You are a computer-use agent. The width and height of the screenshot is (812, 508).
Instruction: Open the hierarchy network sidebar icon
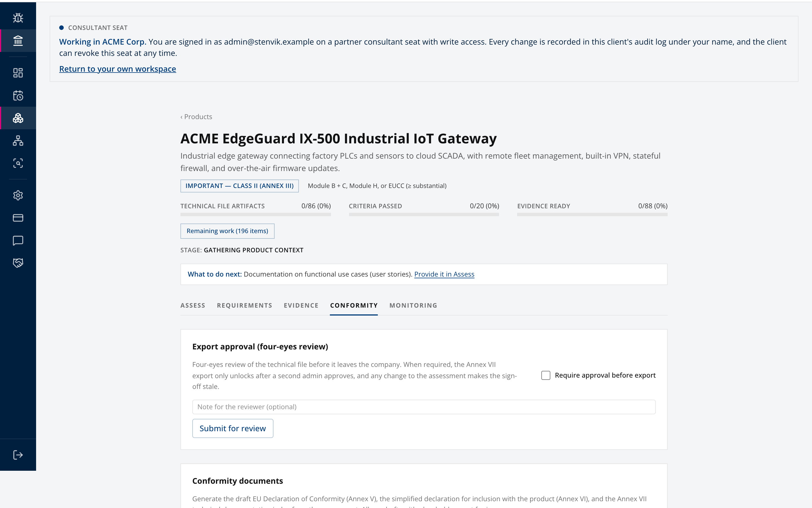point(18,141)
